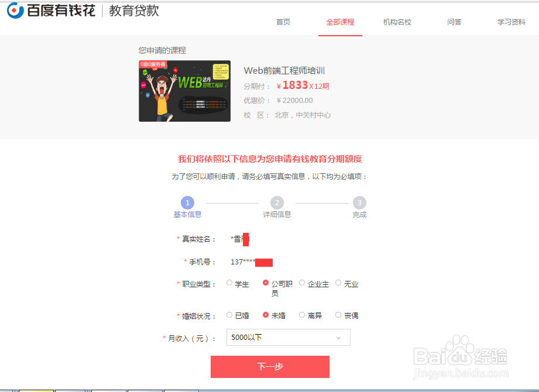Click the red heading about 有钱教育分期额度
Screen dimensions: 539x392
(x=270, y=159)
